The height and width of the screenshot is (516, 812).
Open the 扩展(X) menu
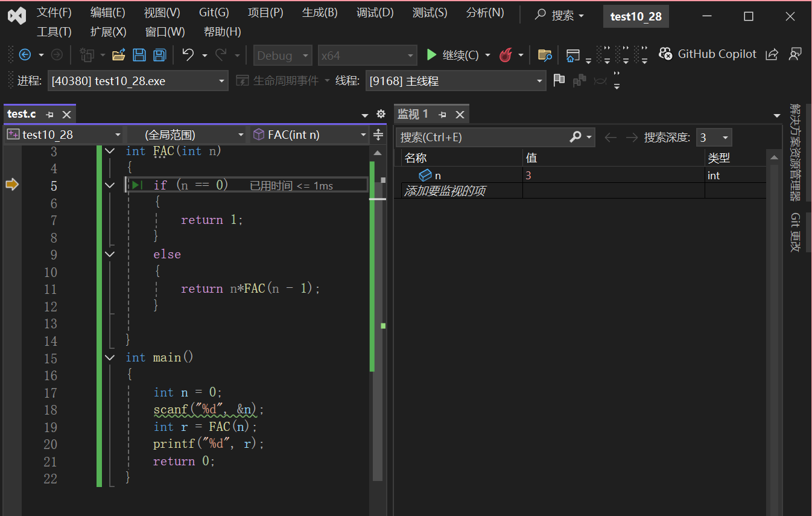[x=109, y=32]
